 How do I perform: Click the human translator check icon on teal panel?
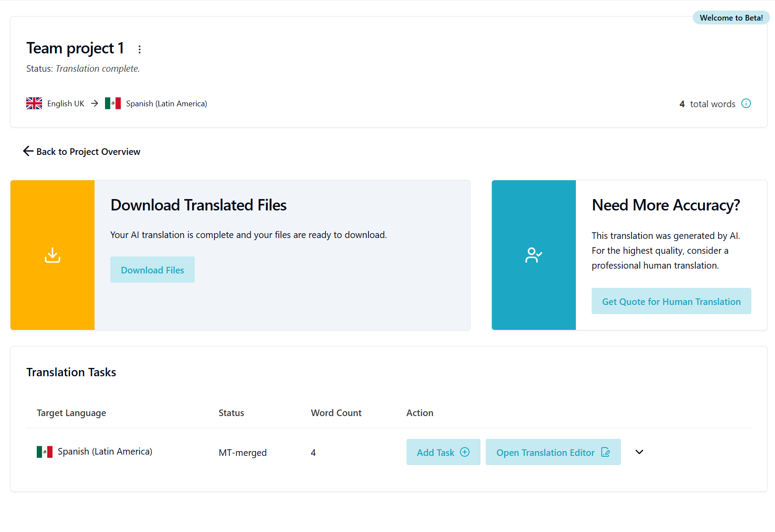(534, 255)
